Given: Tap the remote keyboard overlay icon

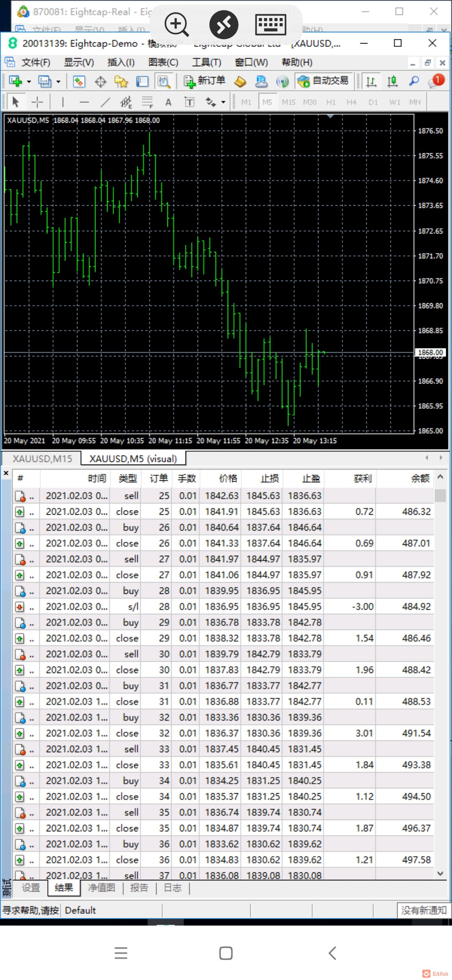Looking at the screenshot, I should (271, 24).
